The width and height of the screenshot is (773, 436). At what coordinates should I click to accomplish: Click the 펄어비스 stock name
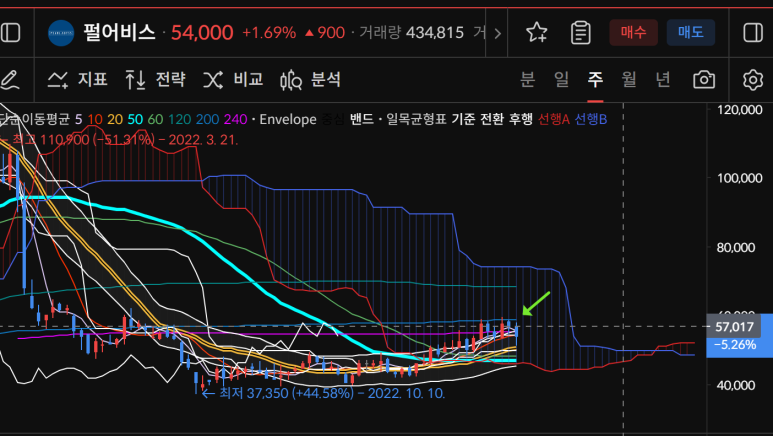[119, 33]
